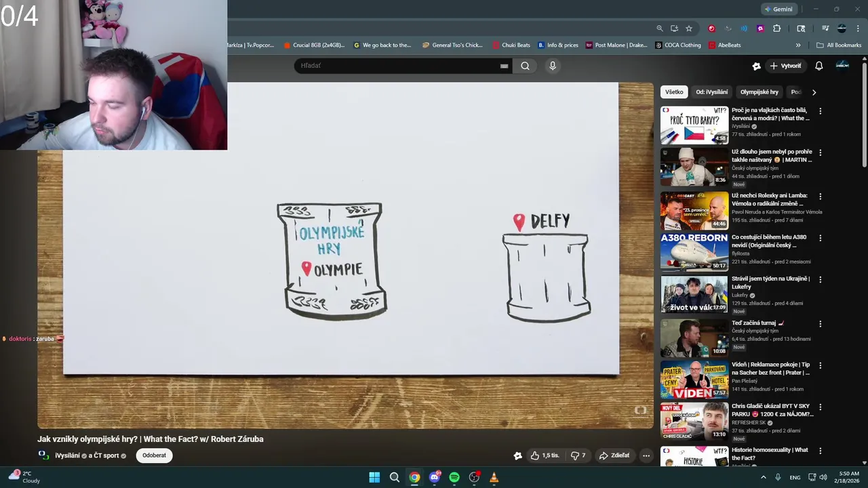The width and height of the screenshot is (868, 488).
Task: Open Chris Gladič ukázal BYT video title
Action: pyautogui.click(x=772, y=410)
